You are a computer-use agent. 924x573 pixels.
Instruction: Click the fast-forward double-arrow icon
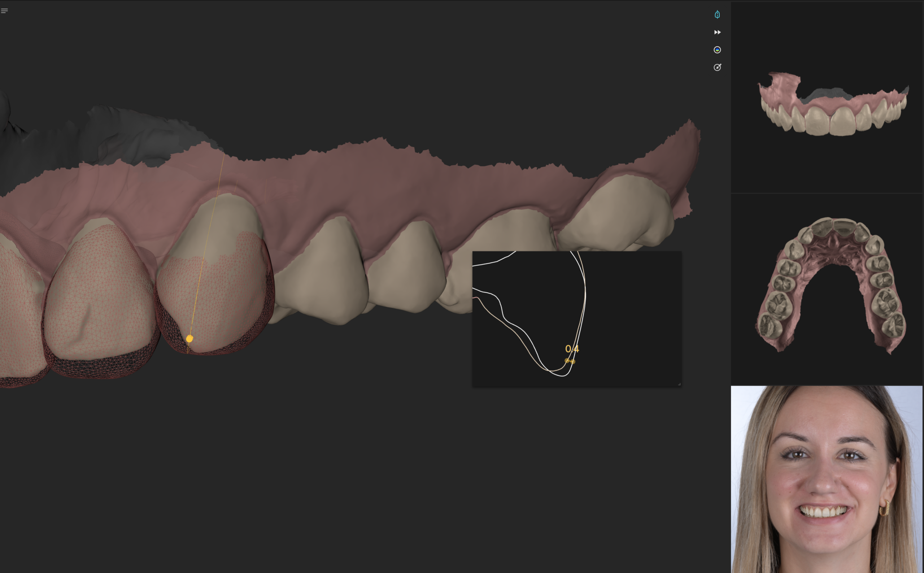click(x=717, y=32)
